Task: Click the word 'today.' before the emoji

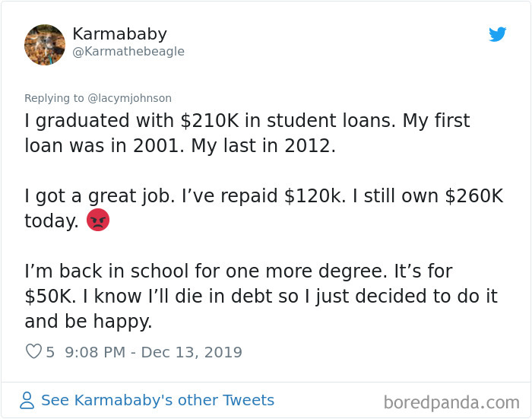Action: [x=52, y=221]
